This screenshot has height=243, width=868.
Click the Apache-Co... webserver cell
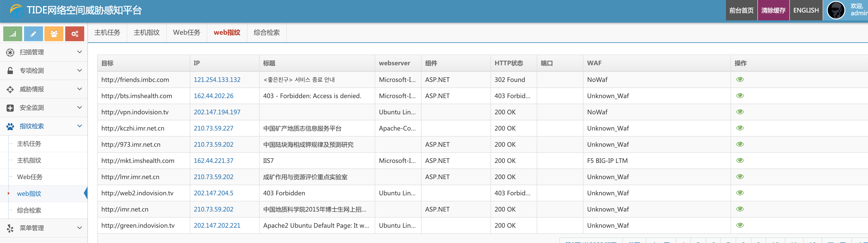(x=398, y=128)
